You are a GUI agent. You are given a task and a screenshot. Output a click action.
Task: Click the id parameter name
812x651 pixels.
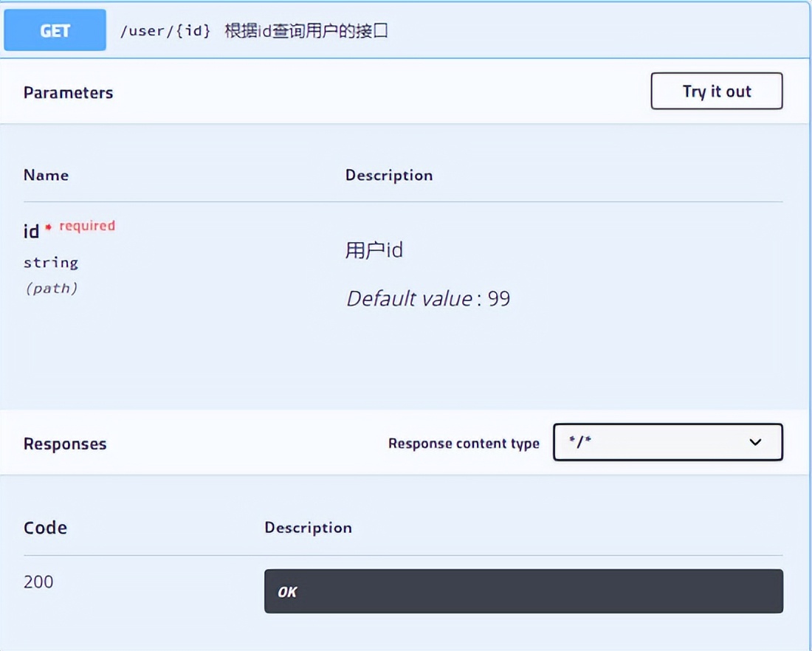click(31, 230)
